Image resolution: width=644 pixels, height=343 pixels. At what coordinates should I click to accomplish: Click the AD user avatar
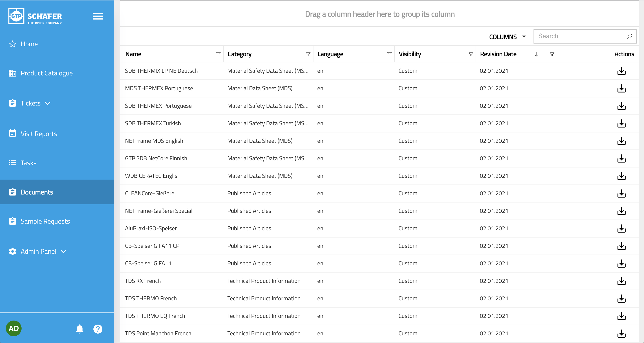(x=14, y=328)
